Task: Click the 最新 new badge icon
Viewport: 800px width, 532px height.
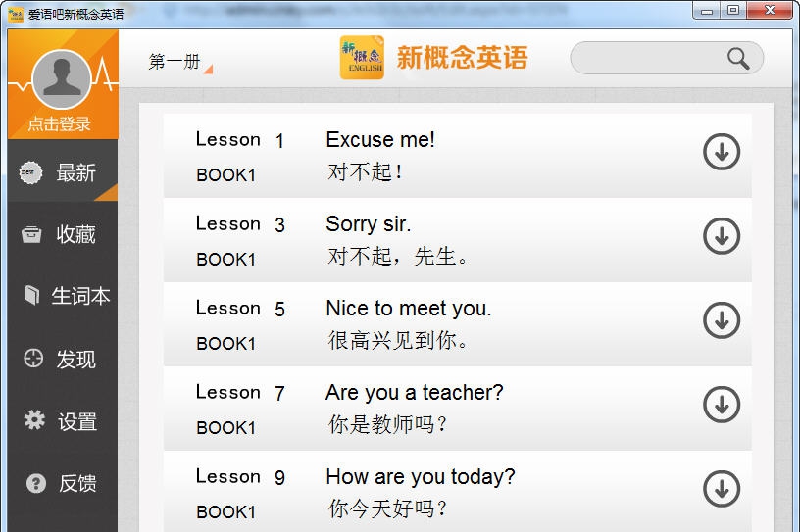Action: [31, 172]
